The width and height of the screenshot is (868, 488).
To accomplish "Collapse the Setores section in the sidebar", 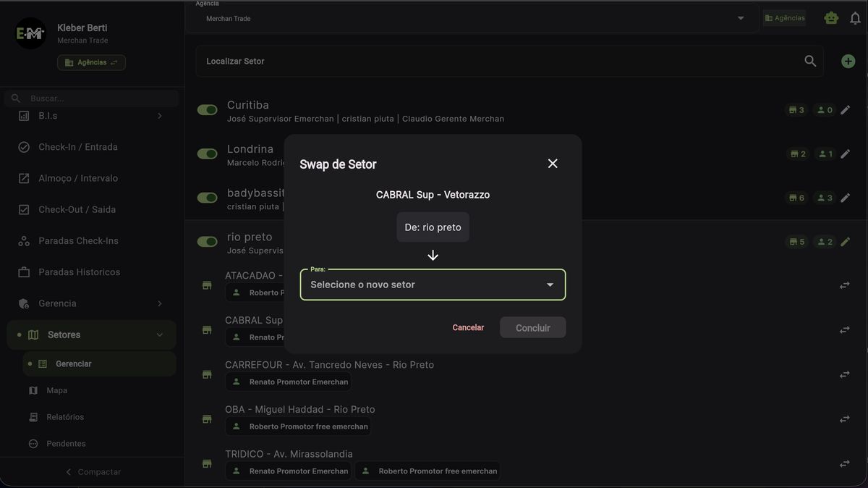I will pos(159,335).
